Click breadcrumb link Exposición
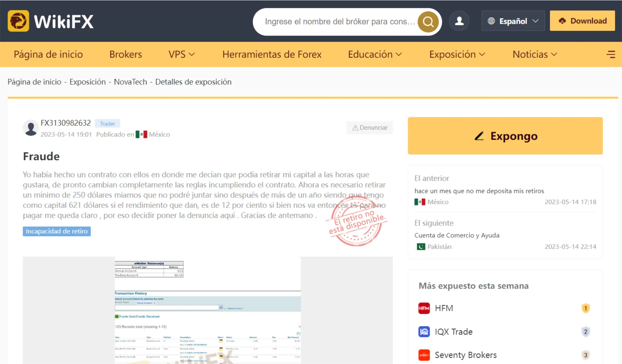 88,82
